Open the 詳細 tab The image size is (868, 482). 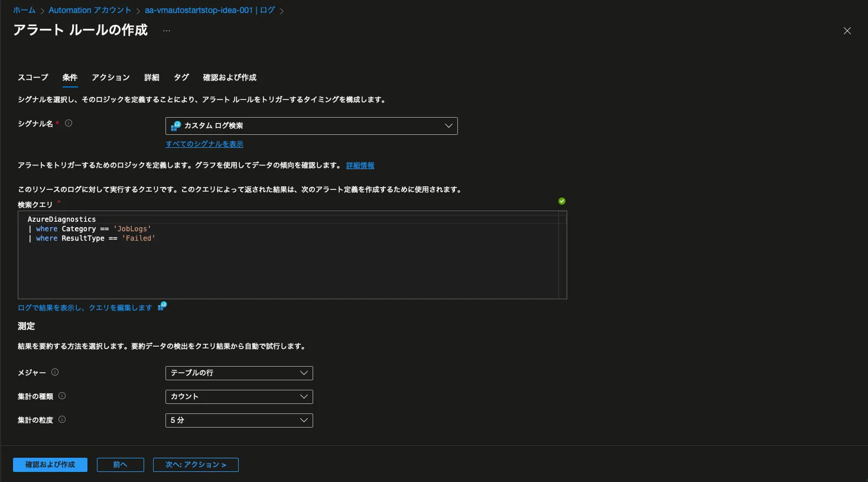pyautogui.click(x=152, y=77)
